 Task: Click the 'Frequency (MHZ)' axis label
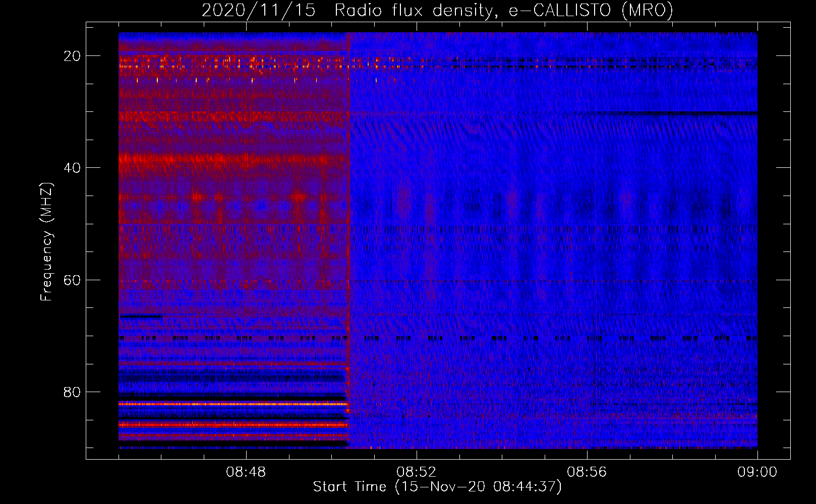(46, 242)
